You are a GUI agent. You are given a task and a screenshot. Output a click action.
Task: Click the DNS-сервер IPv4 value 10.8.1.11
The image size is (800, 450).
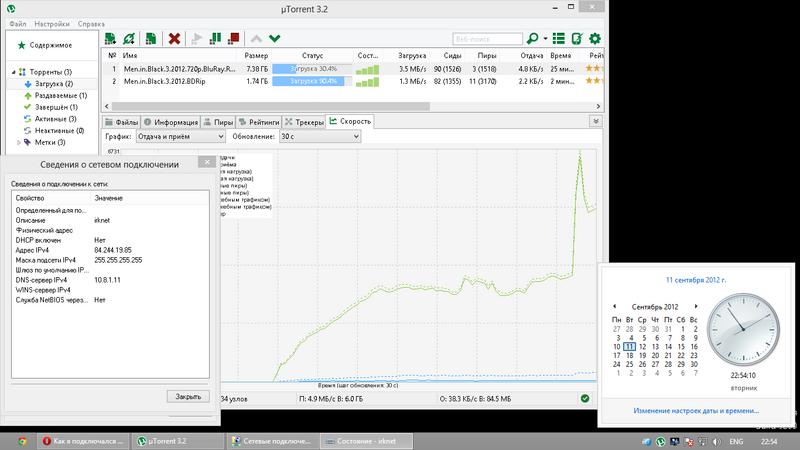coord(107,280)
